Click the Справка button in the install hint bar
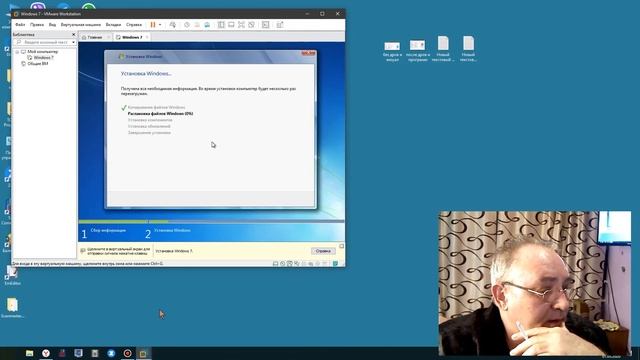This screenshot has height=360, width=640. pyautogui.click(x=323, y=251)
